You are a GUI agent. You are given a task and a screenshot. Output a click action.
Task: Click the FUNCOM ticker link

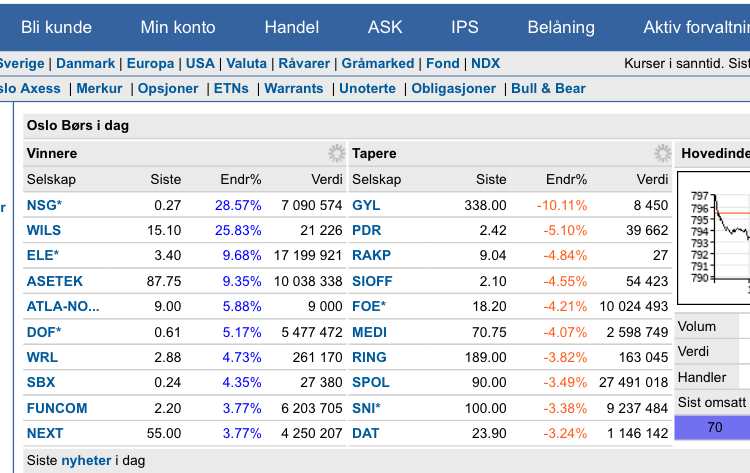[57, 408]
